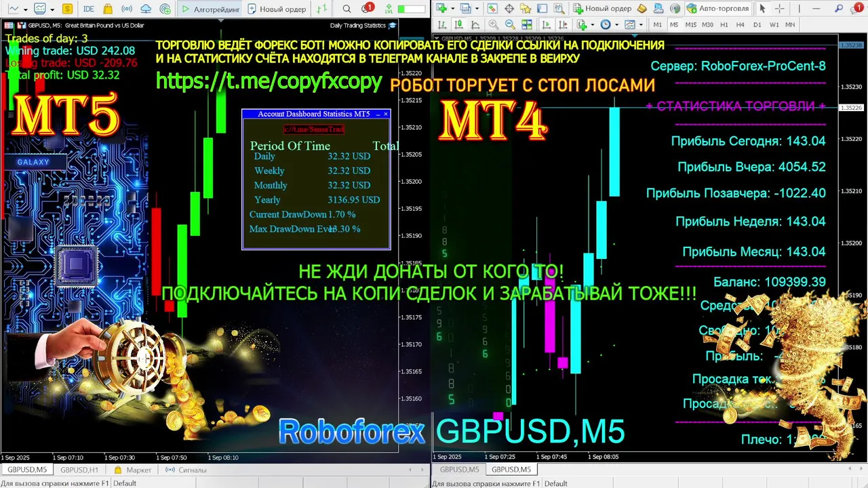Image resolution: width=868 pixels, height=488 pixels.
Task: Open the MT4 Navigator star folder icon
Action: [x=526, y=9]
